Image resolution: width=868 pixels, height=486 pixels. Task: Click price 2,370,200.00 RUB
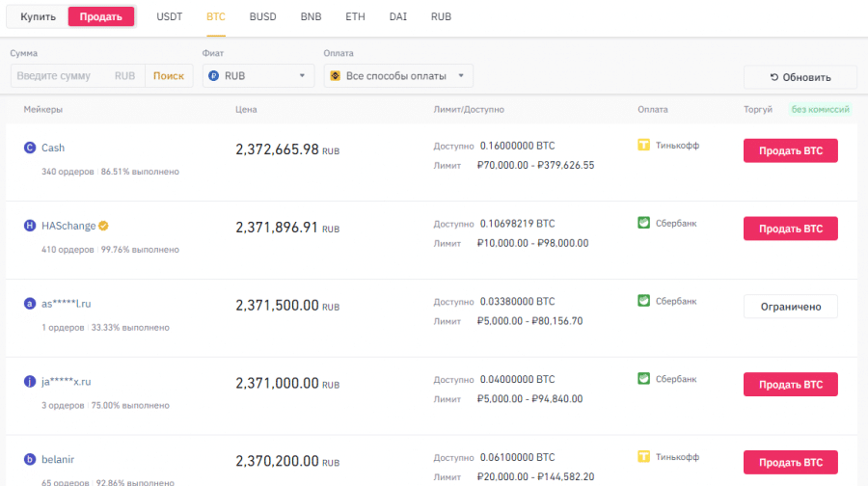point(287,461)
